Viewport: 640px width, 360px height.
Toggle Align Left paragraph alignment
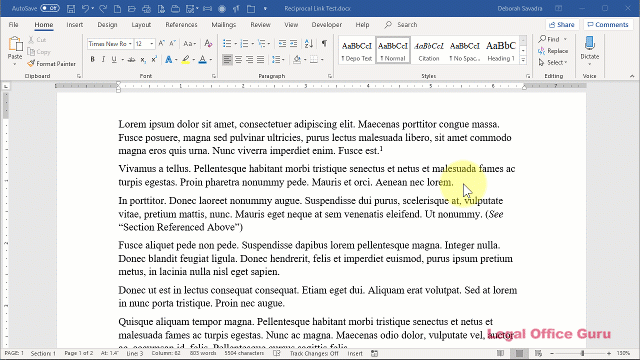(227, 60)
